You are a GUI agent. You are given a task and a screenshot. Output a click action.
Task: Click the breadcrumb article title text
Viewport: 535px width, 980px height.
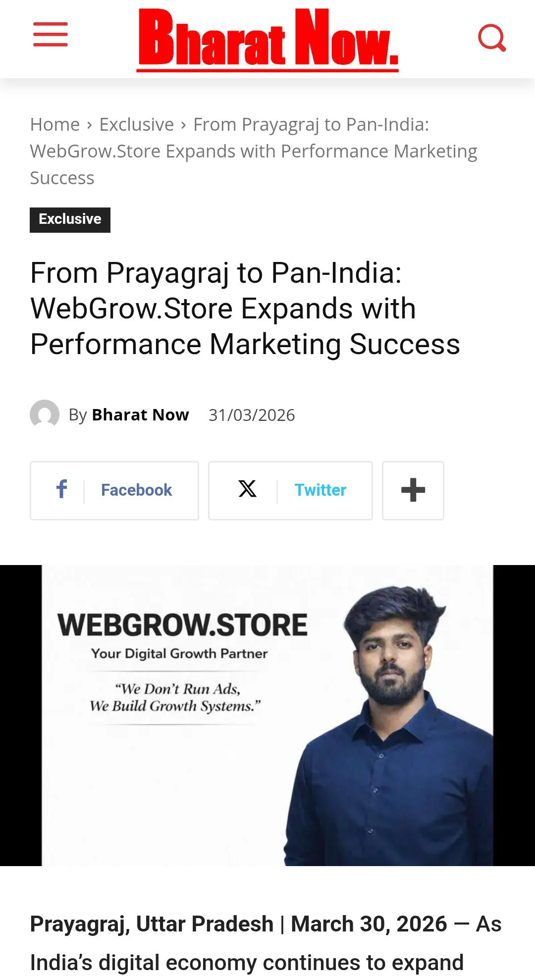click(x=254, y=151)
